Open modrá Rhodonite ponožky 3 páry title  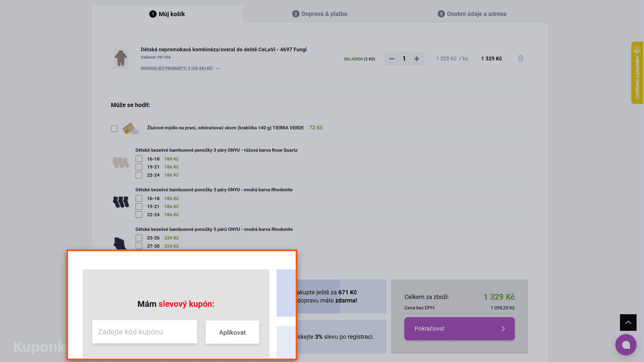tap(214, 190)
